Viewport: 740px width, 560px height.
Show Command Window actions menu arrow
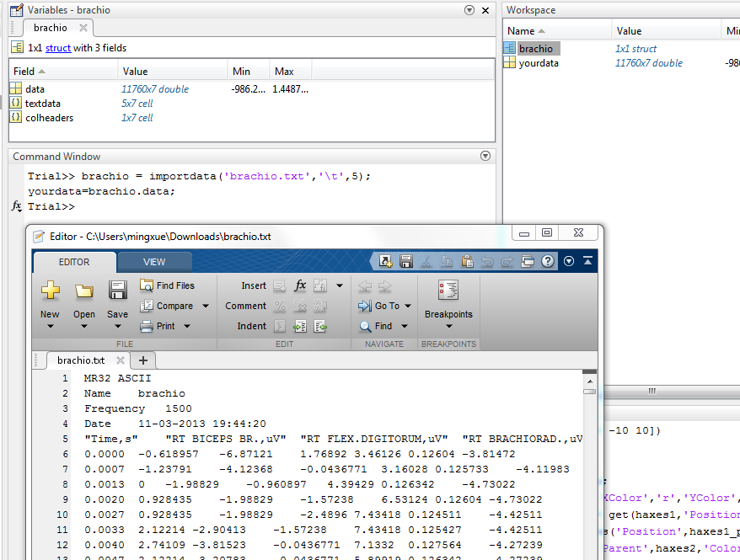coord(485,157)
